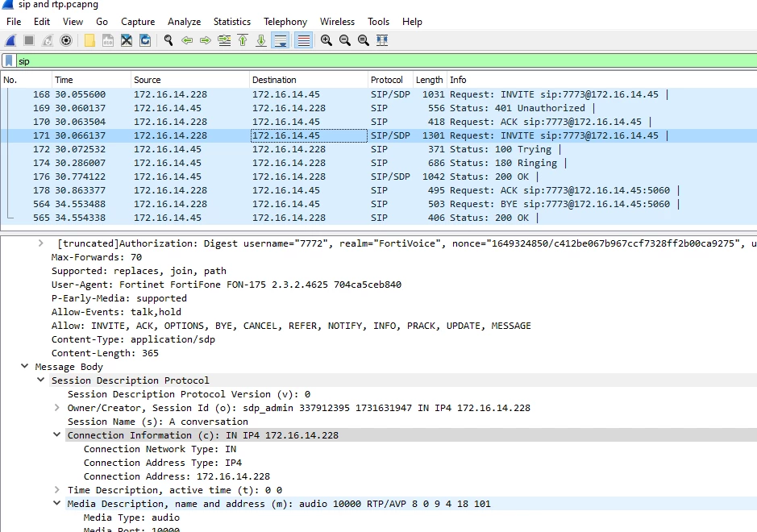Close the capture file with the X icon
The width and height of the screenshot is (757, 532).
tap(127, 40)
